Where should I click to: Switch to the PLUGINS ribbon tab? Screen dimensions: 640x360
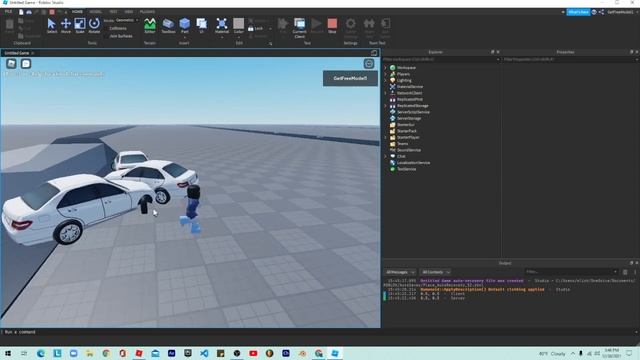tap(147, 12)
